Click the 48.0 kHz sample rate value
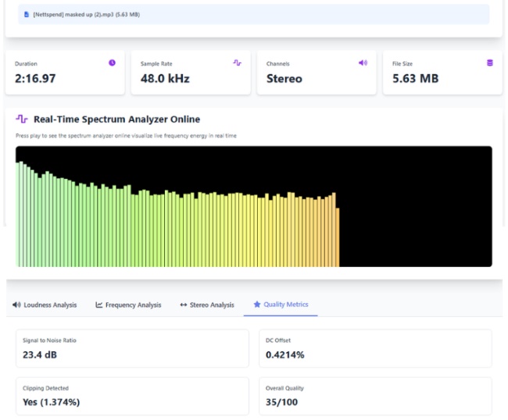 click(x=165, y=79)
